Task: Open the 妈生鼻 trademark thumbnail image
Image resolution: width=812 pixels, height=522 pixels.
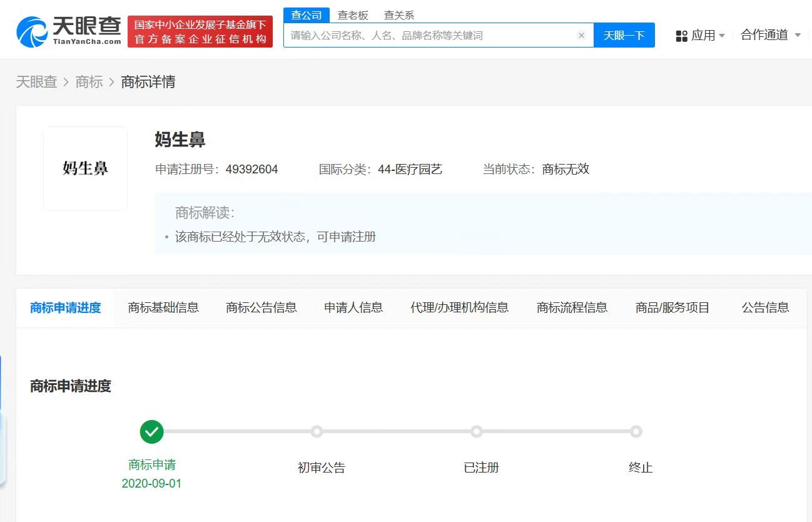Action: click(84, 168)
